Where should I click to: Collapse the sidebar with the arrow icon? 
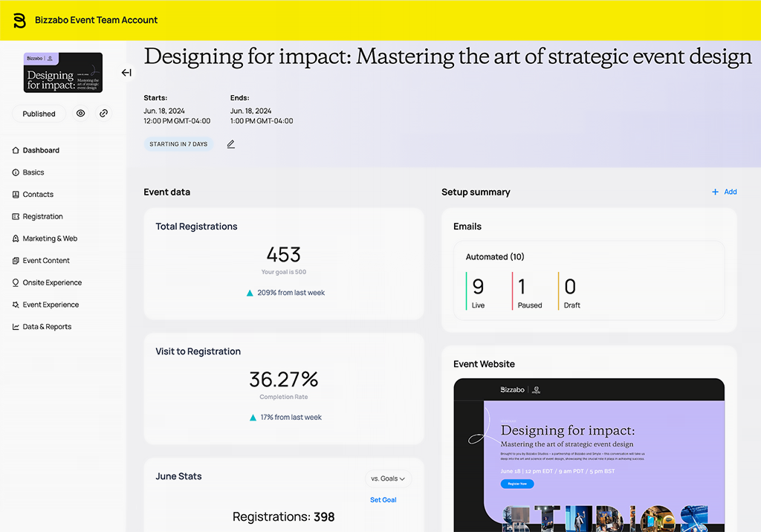click(126, 72)
